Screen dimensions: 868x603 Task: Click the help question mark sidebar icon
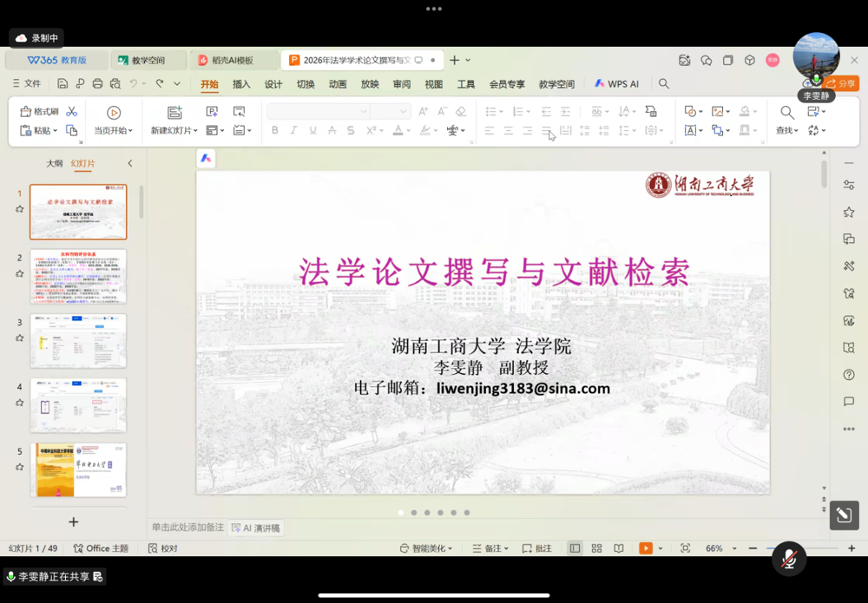[x=849, y=375]
